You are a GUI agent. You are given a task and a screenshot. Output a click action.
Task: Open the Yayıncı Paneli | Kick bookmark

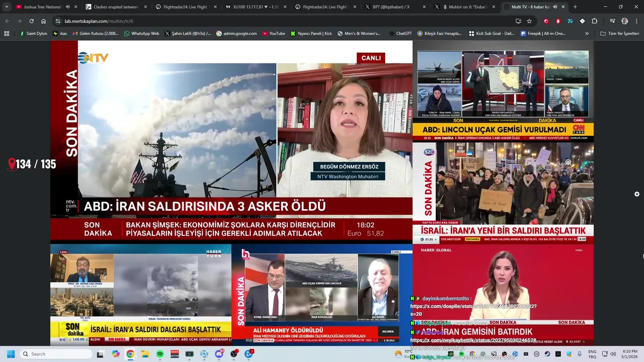(311, 34)
